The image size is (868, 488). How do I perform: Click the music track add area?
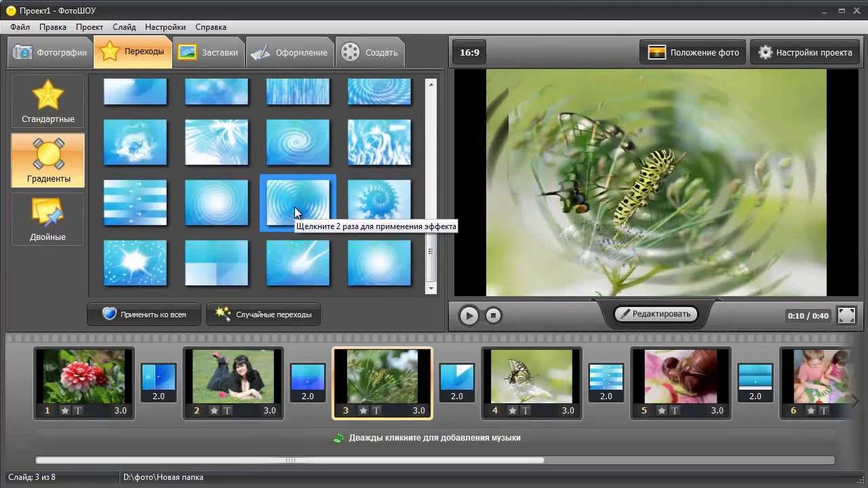click(434, 438)
